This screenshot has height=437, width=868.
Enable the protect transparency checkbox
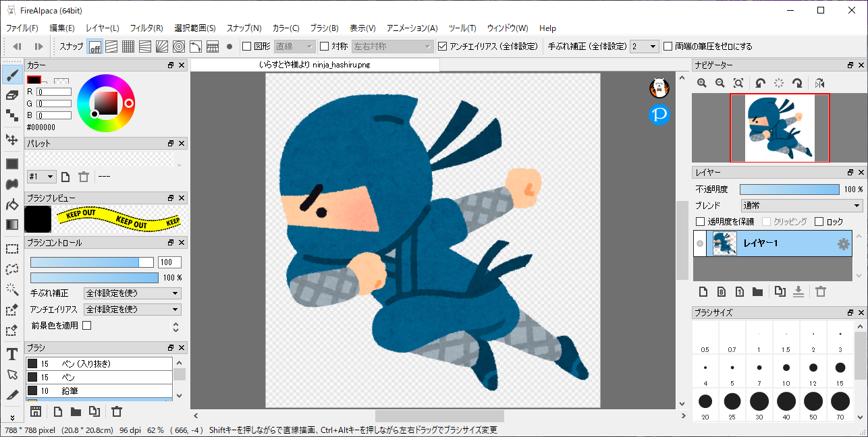click(x=701, y=222)
